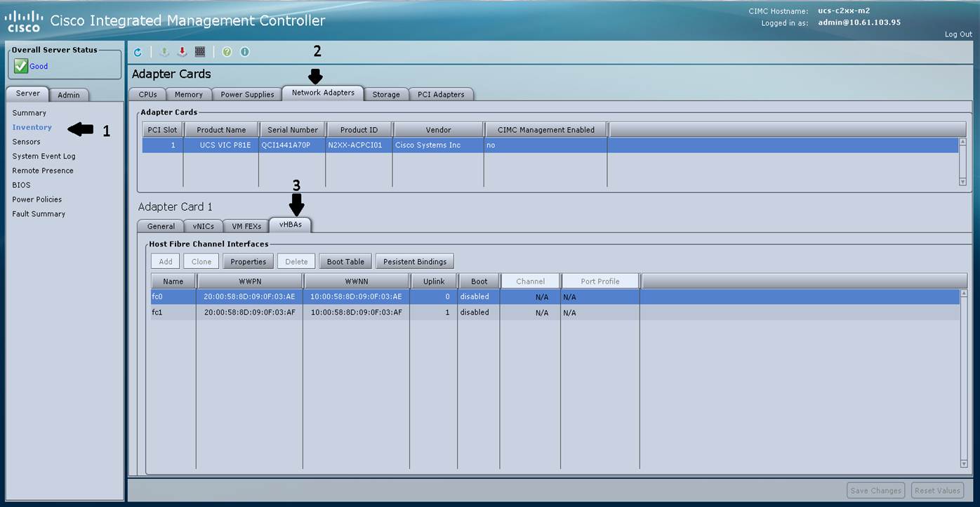The image size is (980, 507).
Task: Open Fault Summary page
Action: click(39, 214)
